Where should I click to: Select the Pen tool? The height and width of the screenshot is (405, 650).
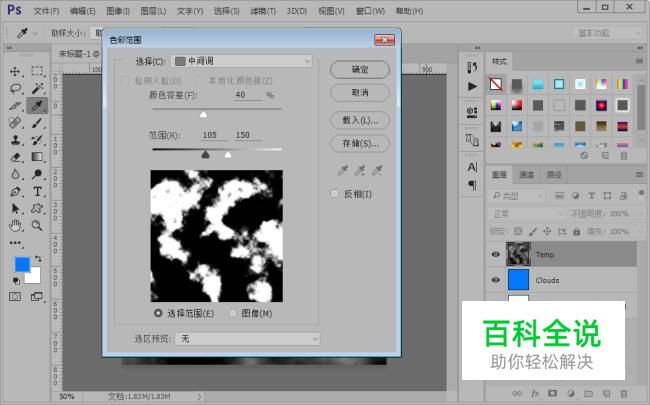[x=15, y=192]
